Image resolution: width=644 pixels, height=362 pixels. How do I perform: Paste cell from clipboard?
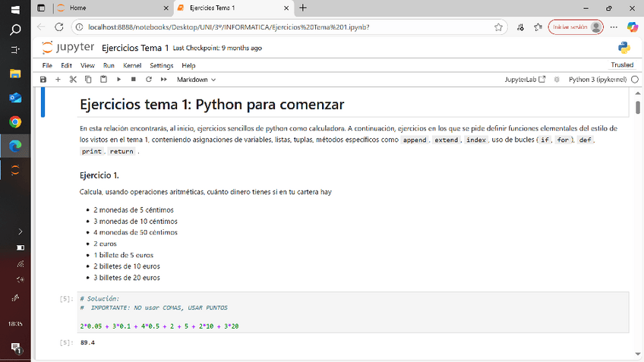pos(103,79)
